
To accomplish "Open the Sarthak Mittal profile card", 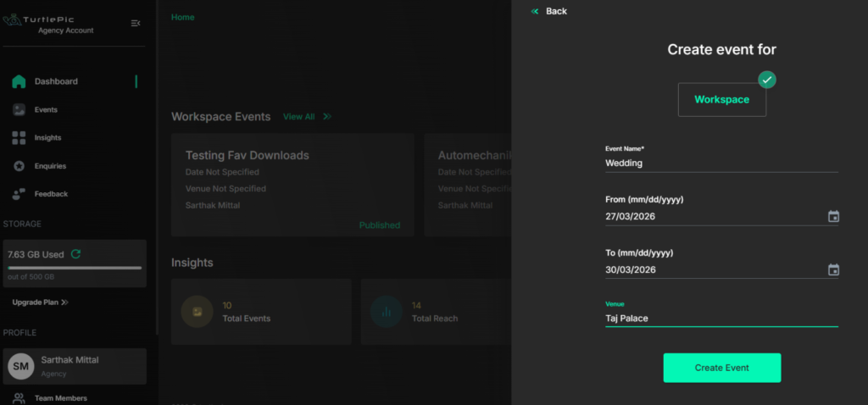I will pyautogui.click(x=75, y=366).
